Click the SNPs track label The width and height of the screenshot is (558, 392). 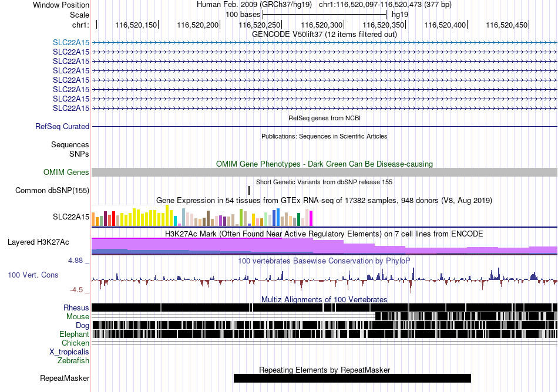point(79,154)
